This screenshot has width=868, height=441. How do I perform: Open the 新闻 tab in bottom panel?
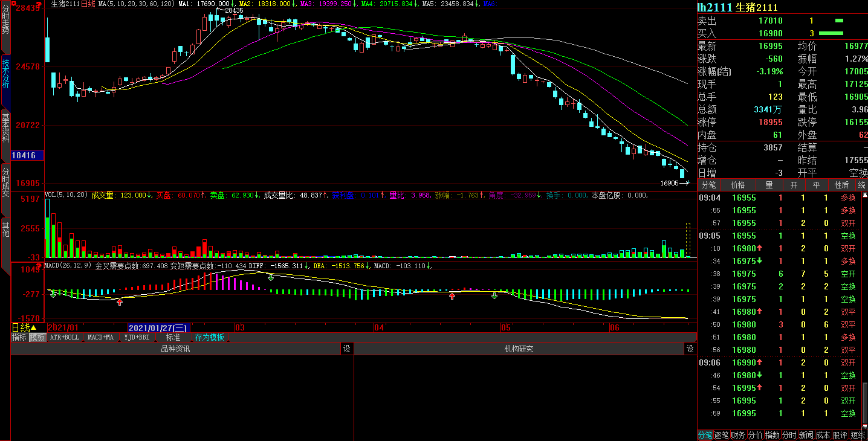click(806, 435)
